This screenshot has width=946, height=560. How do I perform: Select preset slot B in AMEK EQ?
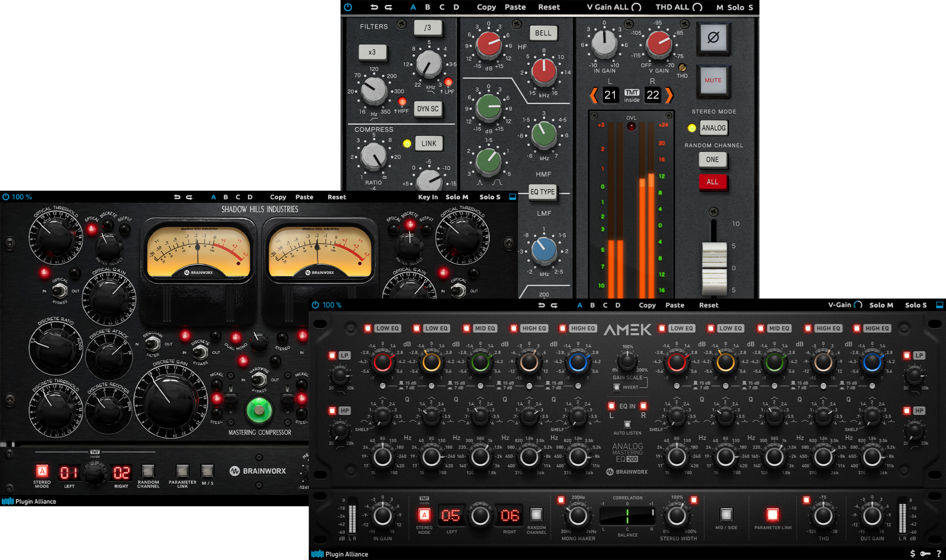tap(592, 305)
